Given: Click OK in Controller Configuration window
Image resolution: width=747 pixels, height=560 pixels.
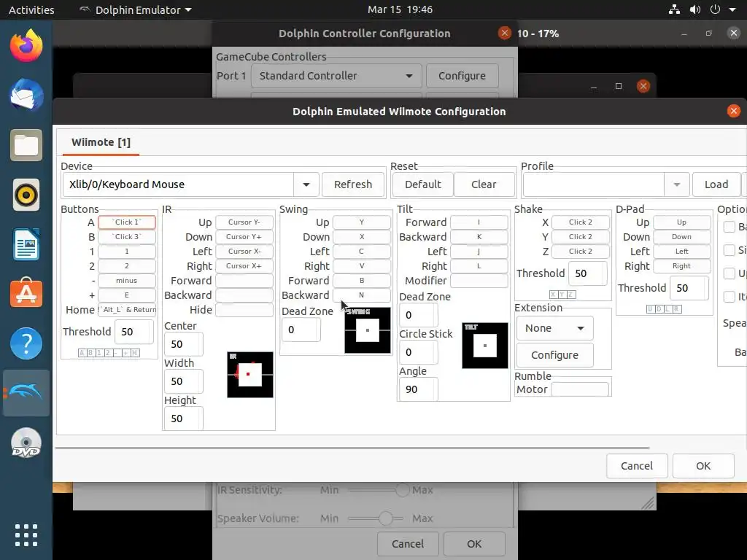Looking at the screenshot, I should [x=474, y=544].
